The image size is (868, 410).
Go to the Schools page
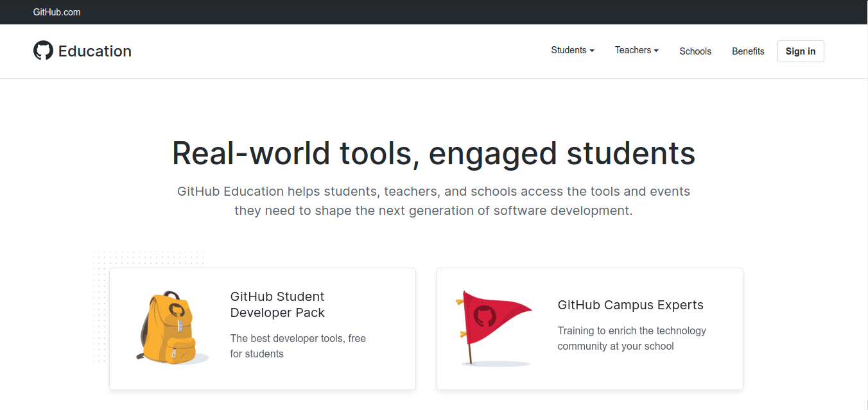coord(695,51)
